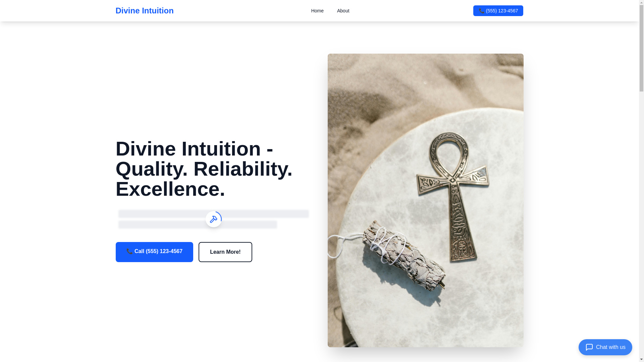Click the scrollbar track below the thumb
The image size is (644, 362).
tap(641, 225)
